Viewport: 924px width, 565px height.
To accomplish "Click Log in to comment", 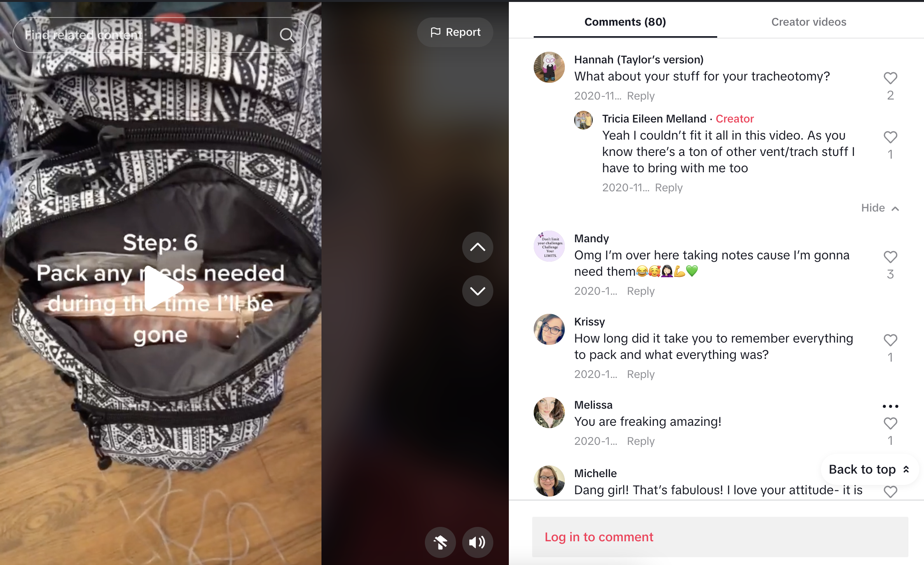I will [599, 537].
